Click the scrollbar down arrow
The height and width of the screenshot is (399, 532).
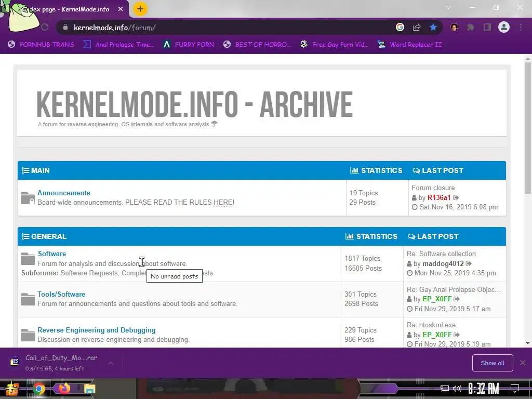(x=528, y=343)
